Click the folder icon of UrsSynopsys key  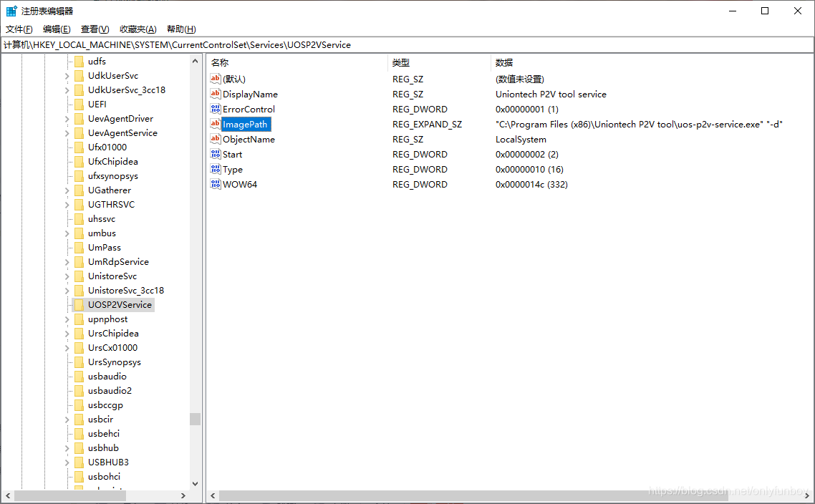pos(79,362)
